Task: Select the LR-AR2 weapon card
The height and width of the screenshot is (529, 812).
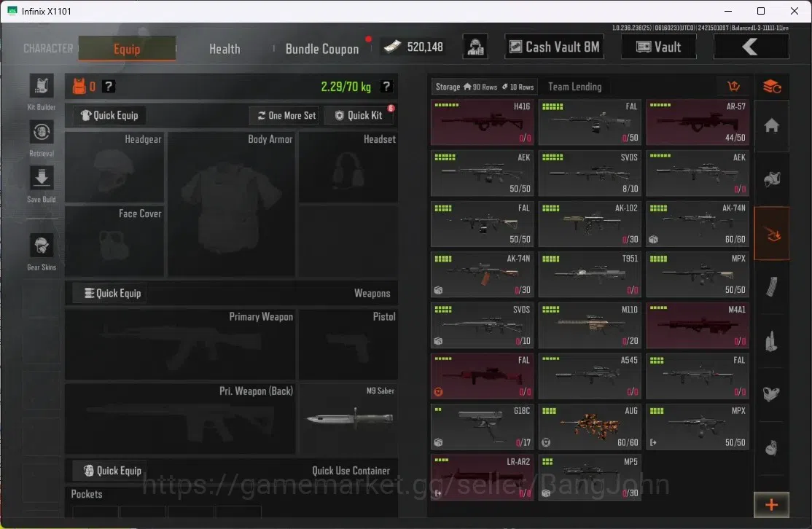Action: (x=482, y=477)
